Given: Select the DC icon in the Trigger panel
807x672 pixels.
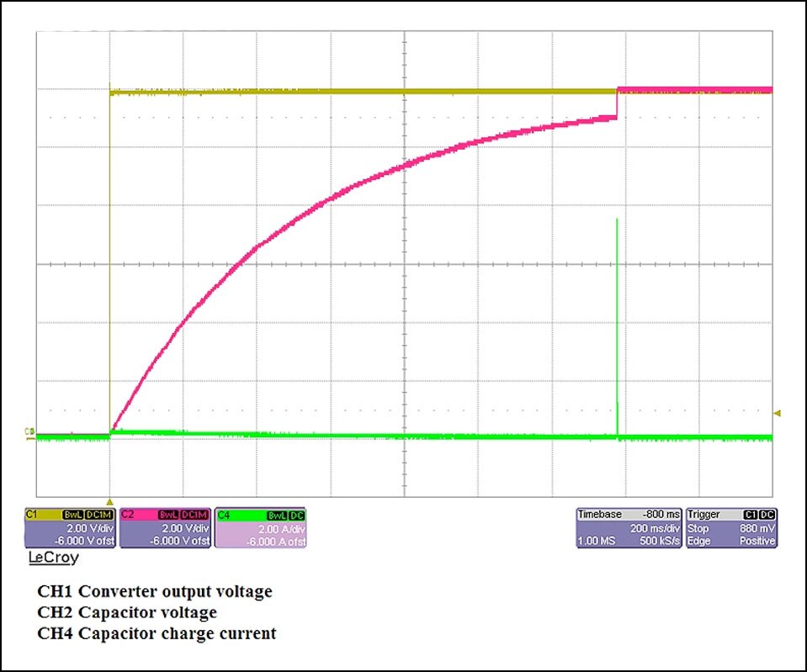Looking at the screenshot, I should click(x=766, y=513).
